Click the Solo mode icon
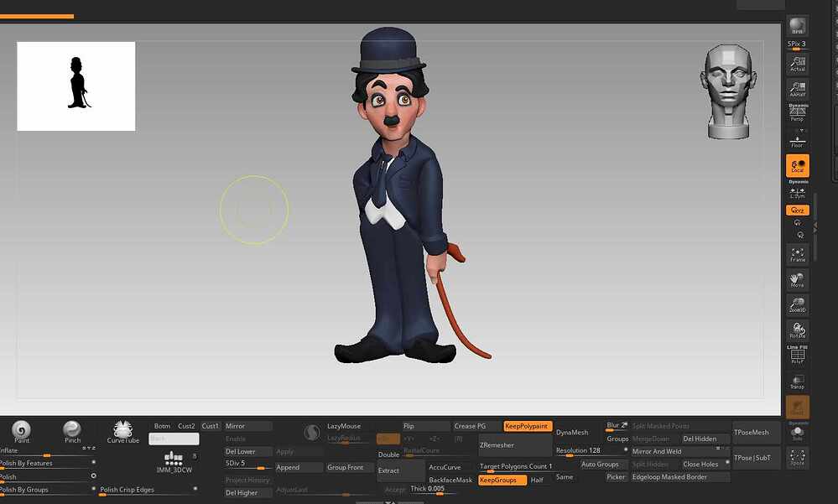The height and width of the screenshot is (504, 838). (x=798, y=433)
